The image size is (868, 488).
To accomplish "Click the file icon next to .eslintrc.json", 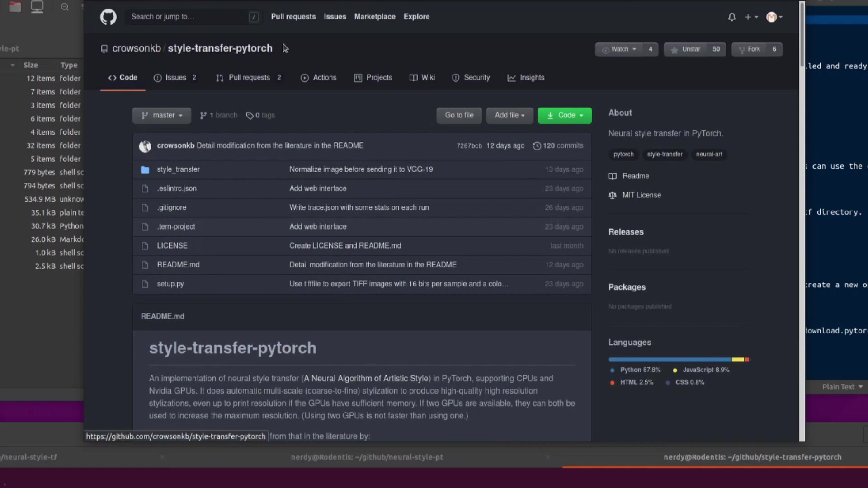I will (145, 189).
